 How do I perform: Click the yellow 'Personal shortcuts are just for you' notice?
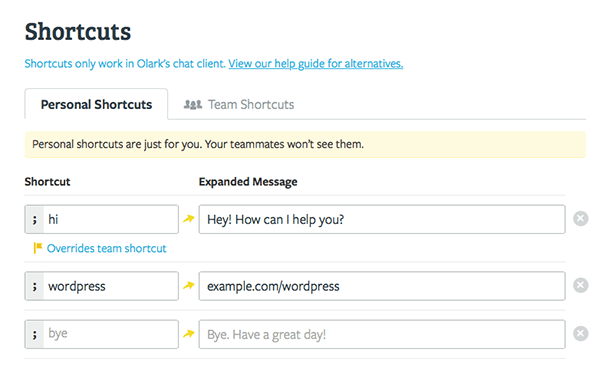tap(305, 144)
